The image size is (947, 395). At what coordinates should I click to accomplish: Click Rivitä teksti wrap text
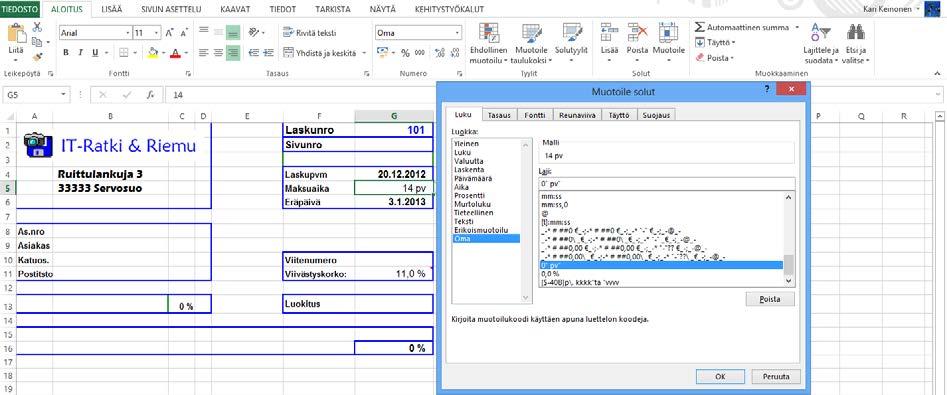[309, 33]
